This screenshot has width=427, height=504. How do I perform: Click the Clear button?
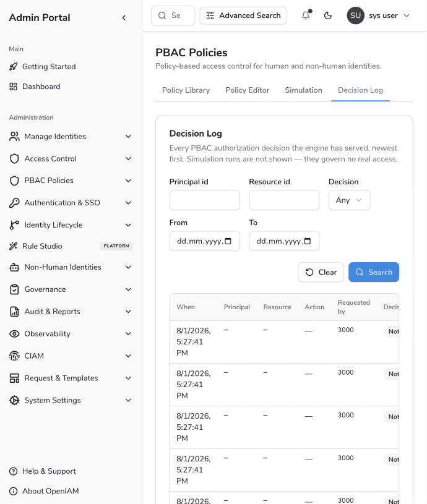coord(321,272)
